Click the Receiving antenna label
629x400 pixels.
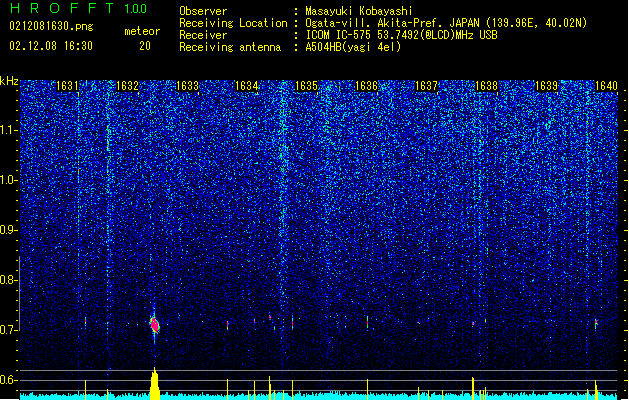click(x=230, y=47)
